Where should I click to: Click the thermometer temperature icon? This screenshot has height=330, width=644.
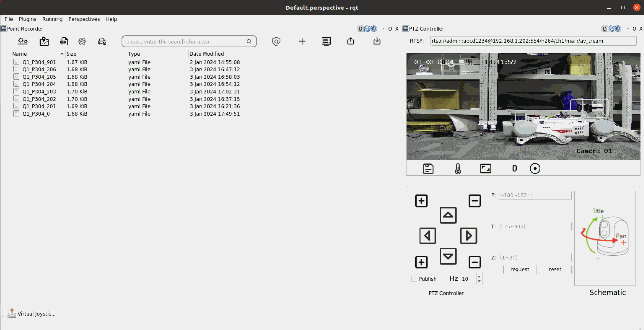pyautogui.click(x=458, y=169)
